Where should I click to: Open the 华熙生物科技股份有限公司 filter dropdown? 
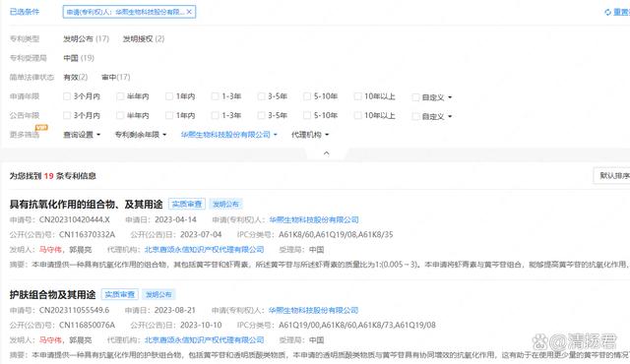point(229,135)
